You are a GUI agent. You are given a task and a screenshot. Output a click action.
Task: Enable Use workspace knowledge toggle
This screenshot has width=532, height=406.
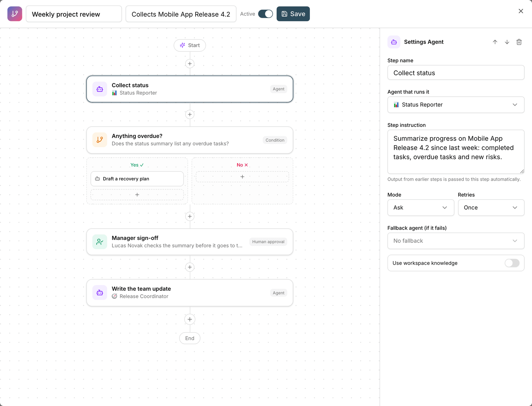coord(512,263)
